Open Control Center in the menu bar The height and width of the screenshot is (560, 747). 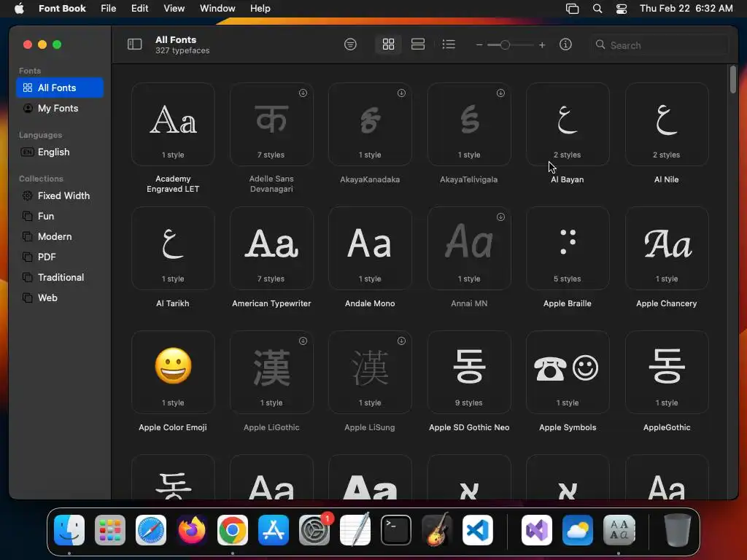622,8
